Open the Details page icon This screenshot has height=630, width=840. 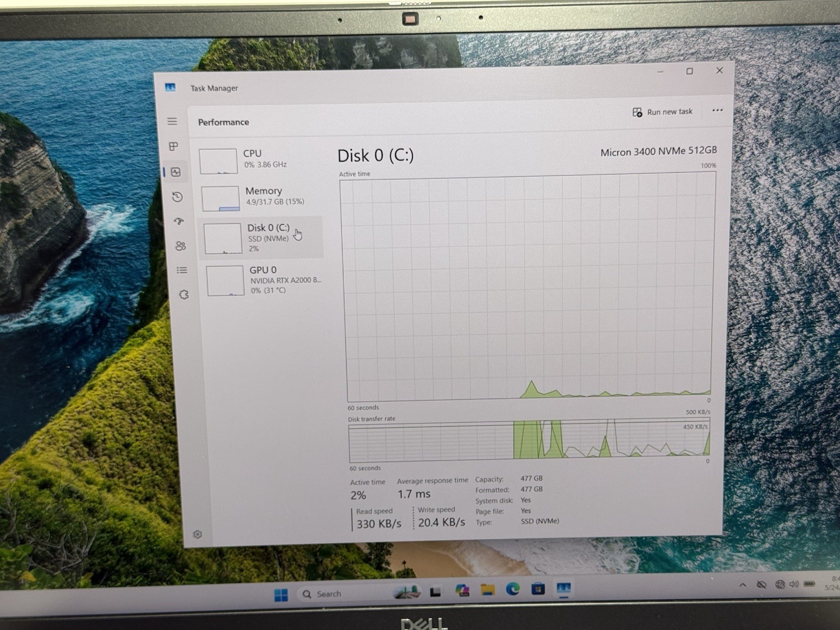(182, 270)
